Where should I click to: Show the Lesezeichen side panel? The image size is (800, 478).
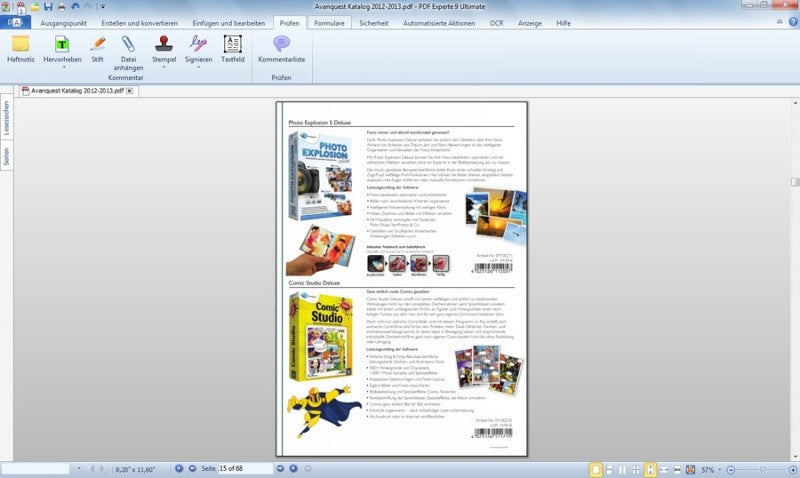point(6,117)
